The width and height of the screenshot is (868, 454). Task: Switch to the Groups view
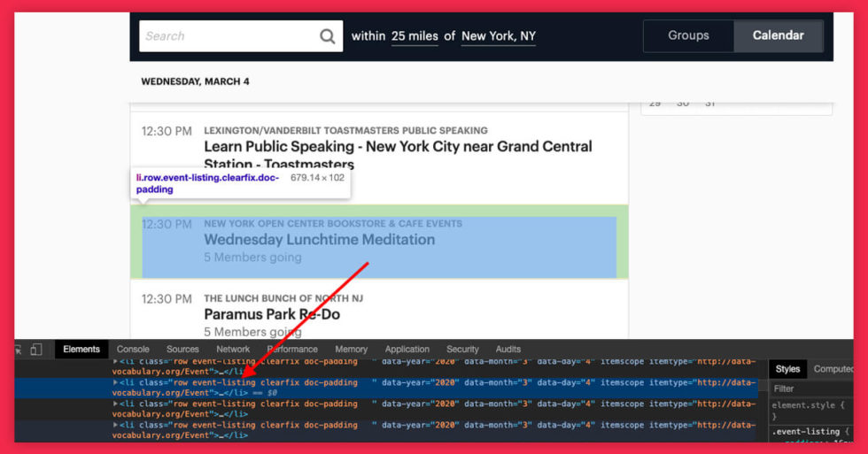688,35
